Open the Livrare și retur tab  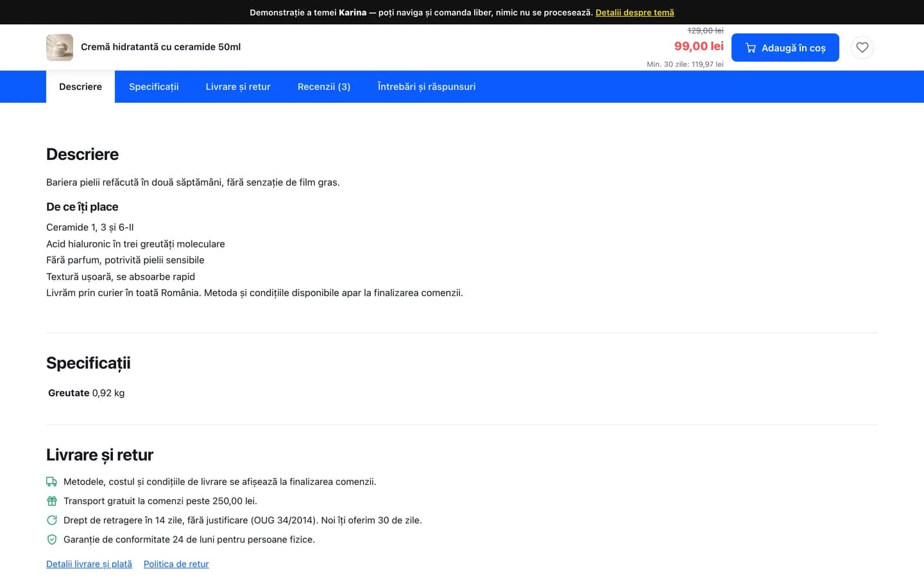point(238,87)
